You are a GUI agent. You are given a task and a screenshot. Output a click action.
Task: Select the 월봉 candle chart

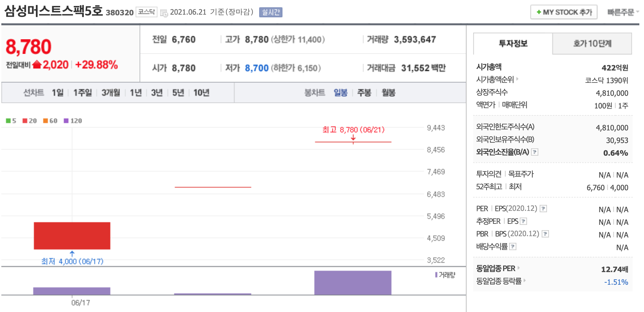tap(388, 92)
